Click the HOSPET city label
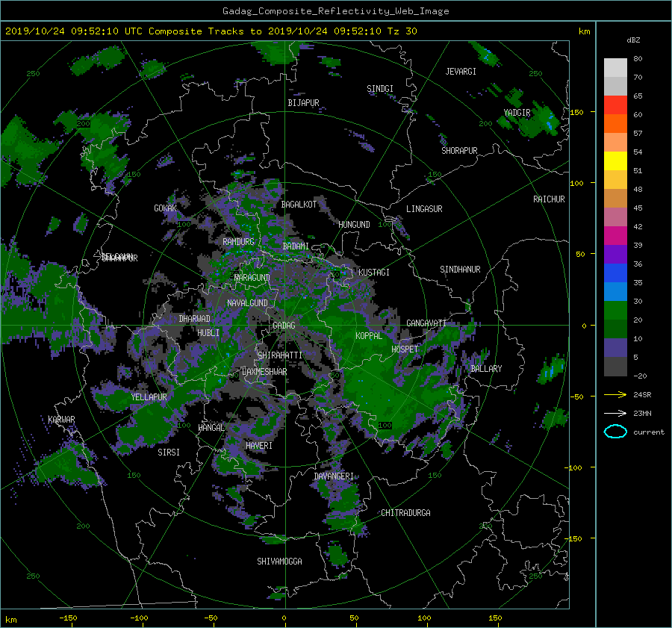Viewport: 672px width, 628px height. pyautogui.click(x=405, y=349)
